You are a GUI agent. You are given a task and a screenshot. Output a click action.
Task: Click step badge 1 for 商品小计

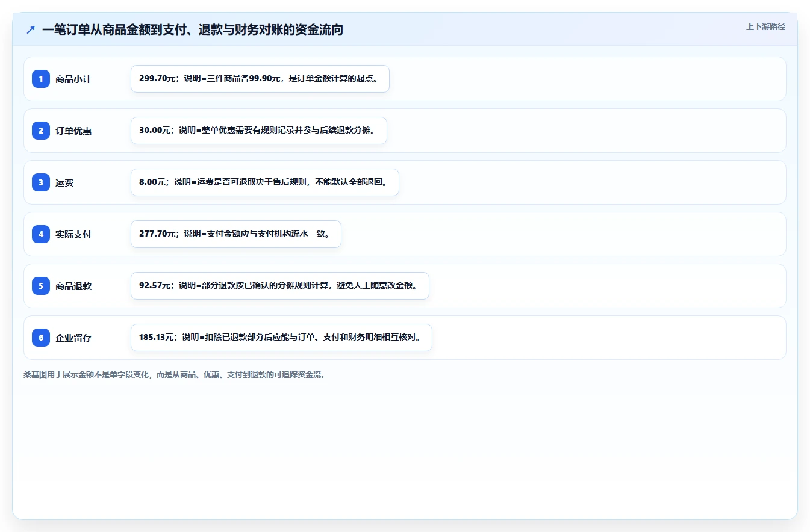(41, 79)
